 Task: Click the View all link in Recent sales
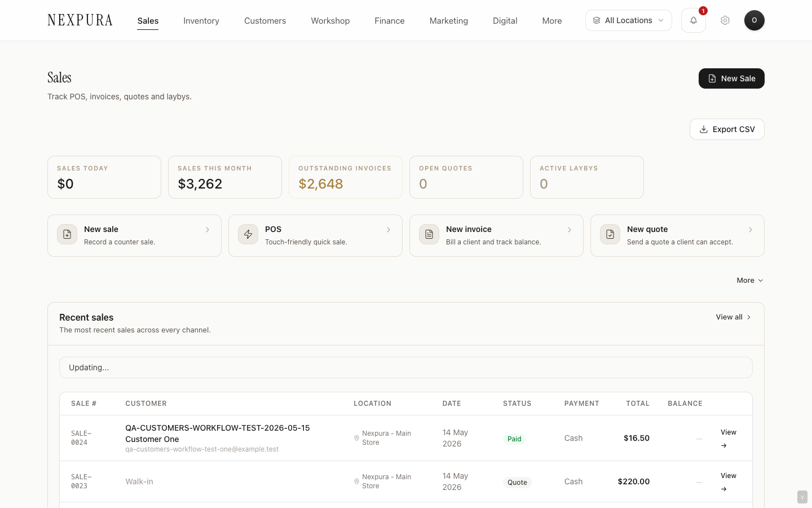[x=734, y=317]
